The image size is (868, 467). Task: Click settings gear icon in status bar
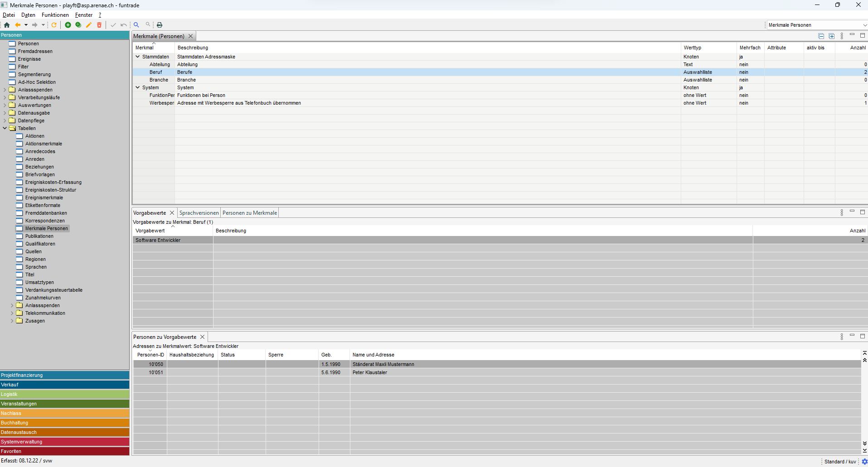click(x=864, y=462)
